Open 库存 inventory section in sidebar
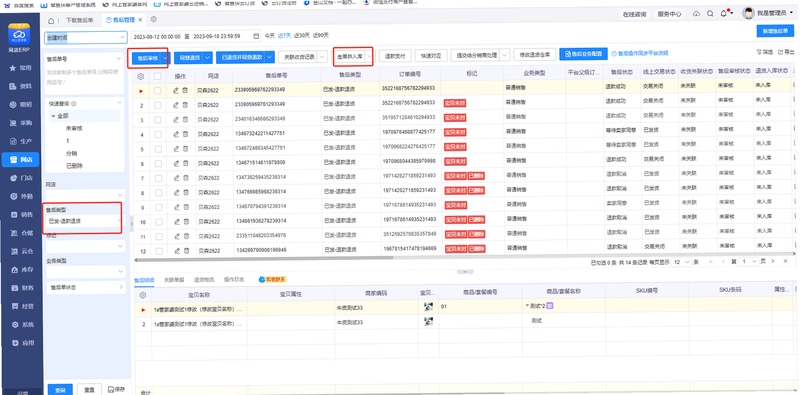Image resolution: width=800 pixels, height=395 pixels. pos(21,269)
